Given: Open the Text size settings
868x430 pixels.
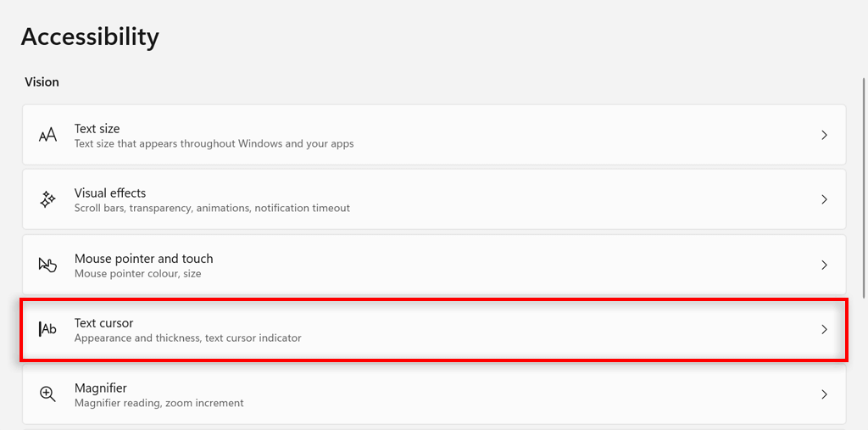Looking at the screenshot, I should pos(97,129).
